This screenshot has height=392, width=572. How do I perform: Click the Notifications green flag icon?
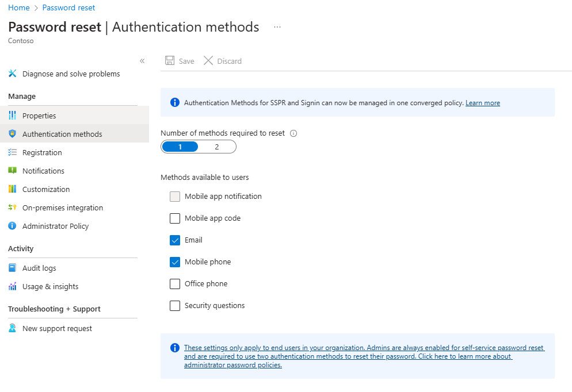(x=13, y=171)
